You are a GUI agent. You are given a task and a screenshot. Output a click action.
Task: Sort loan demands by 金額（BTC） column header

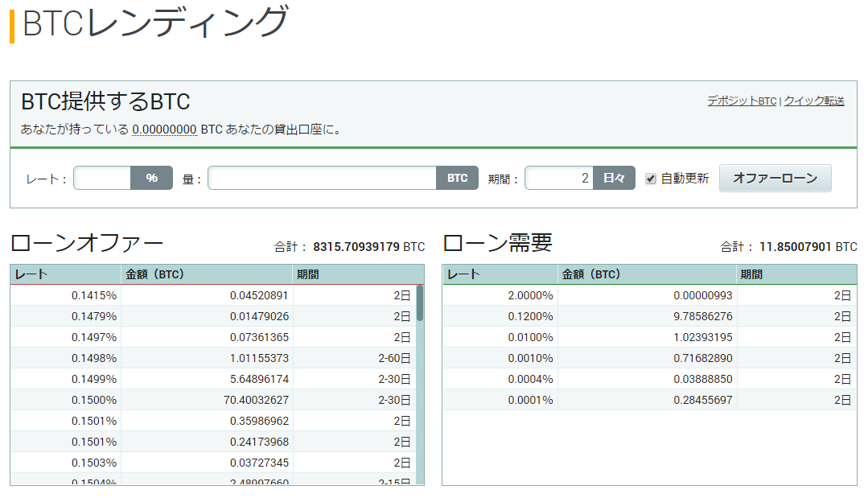click(646, 274)
